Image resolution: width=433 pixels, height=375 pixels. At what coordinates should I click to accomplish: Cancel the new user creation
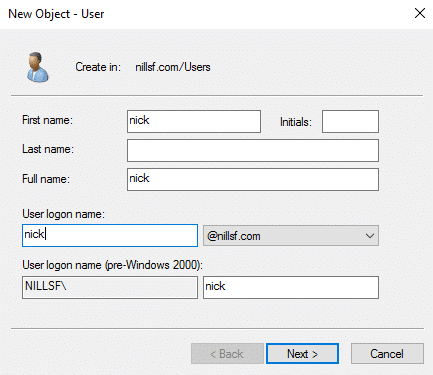point(387,354)
